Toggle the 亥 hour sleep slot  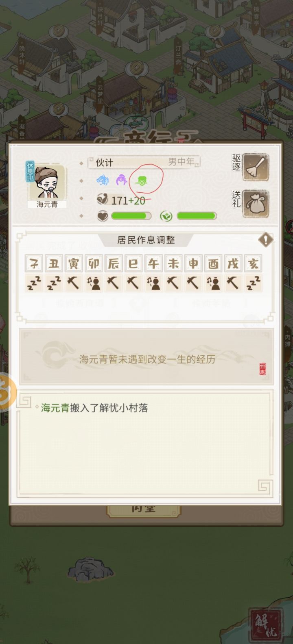[253, 283]
